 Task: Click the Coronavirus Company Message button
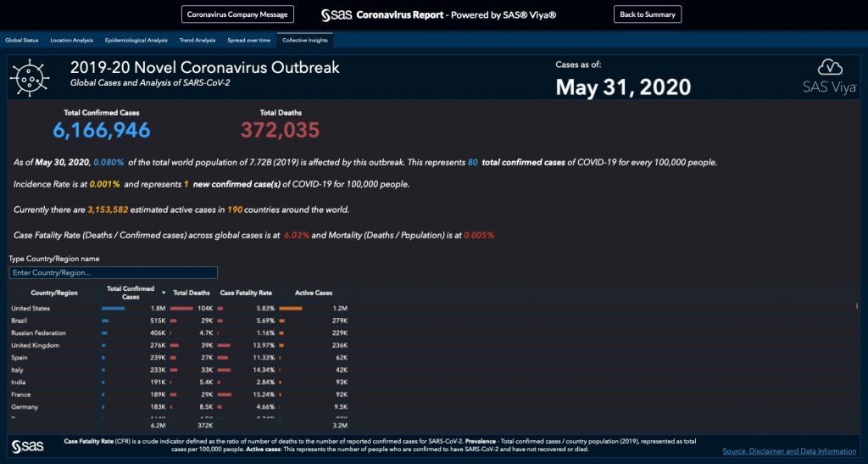[x=237, y=14]
